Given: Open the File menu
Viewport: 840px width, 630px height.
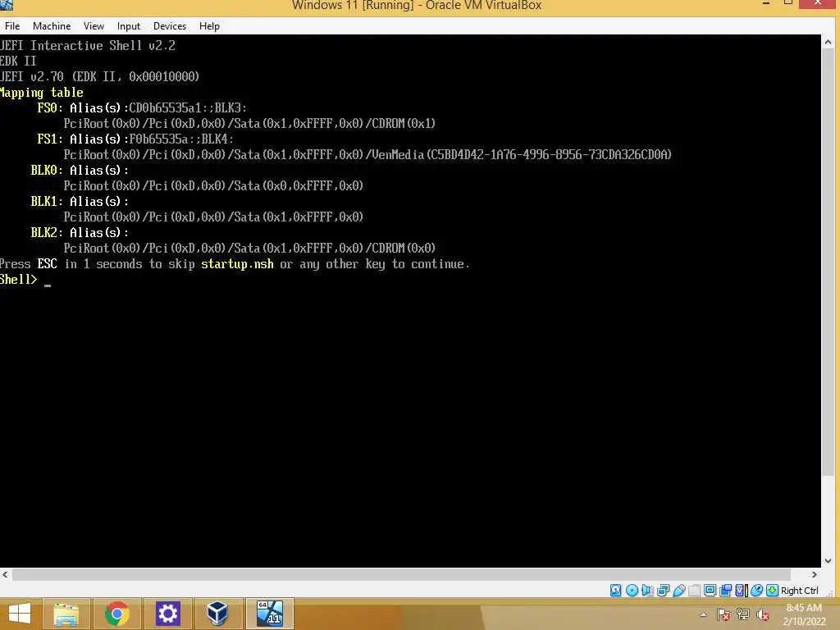Looking at the screenshot, I should tap(12, 25).
